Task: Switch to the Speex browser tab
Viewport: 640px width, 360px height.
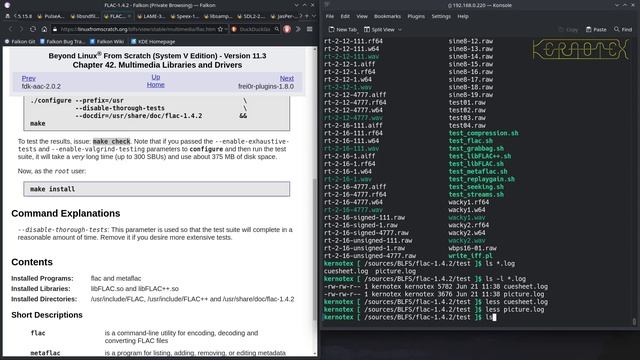Action: pyautogui.click(x=185, y=16)
